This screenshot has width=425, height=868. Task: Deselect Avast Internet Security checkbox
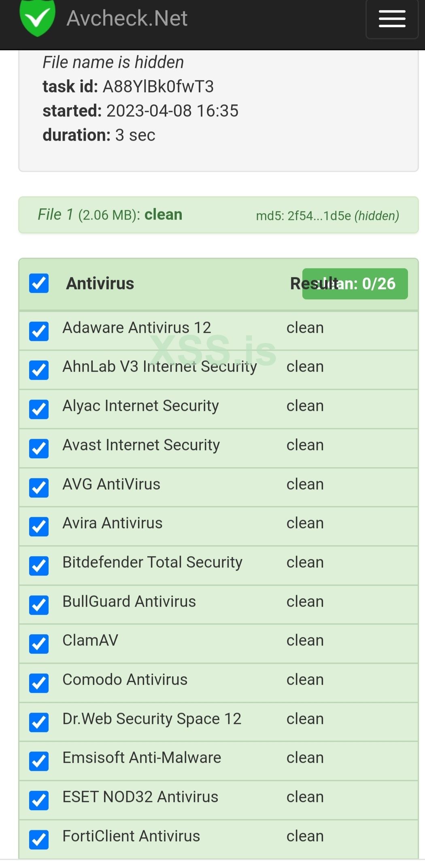(x=39, y=449)
